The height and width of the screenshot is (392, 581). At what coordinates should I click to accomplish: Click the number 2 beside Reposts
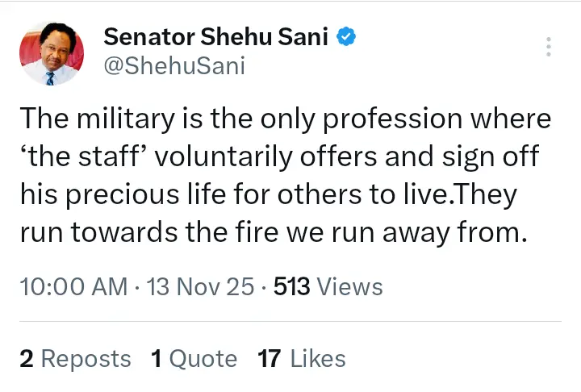coord(26,358)
